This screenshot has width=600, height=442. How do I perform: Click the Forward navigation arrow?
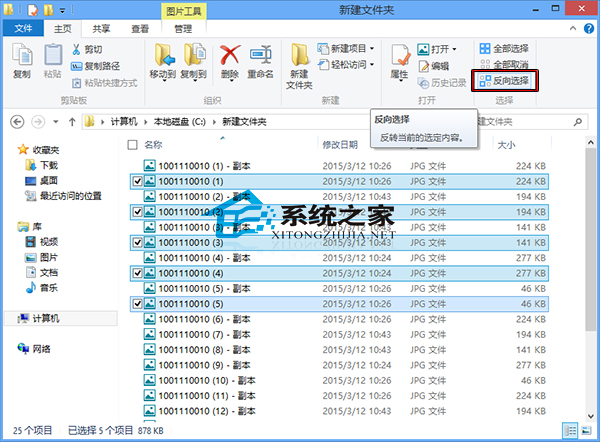38,122
